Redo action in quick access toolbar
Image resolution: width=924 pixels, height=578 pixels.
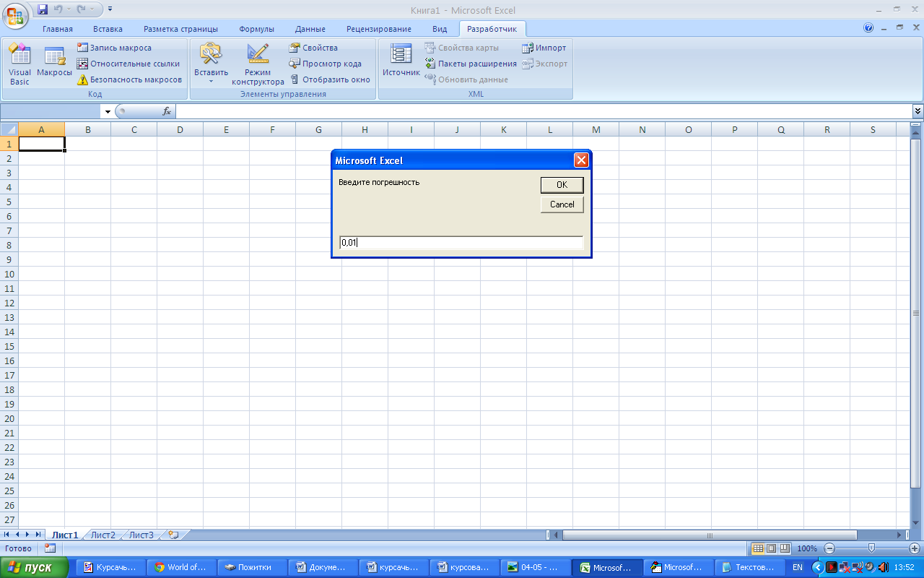[81, 9]
